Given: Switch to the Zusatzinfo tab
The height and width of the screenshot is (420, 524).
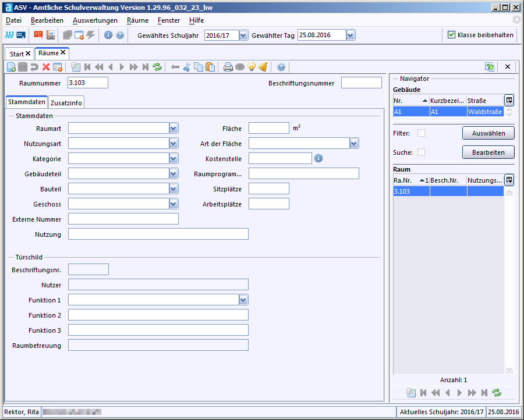Looking at the screenshot, I should [x=67, y=103].
